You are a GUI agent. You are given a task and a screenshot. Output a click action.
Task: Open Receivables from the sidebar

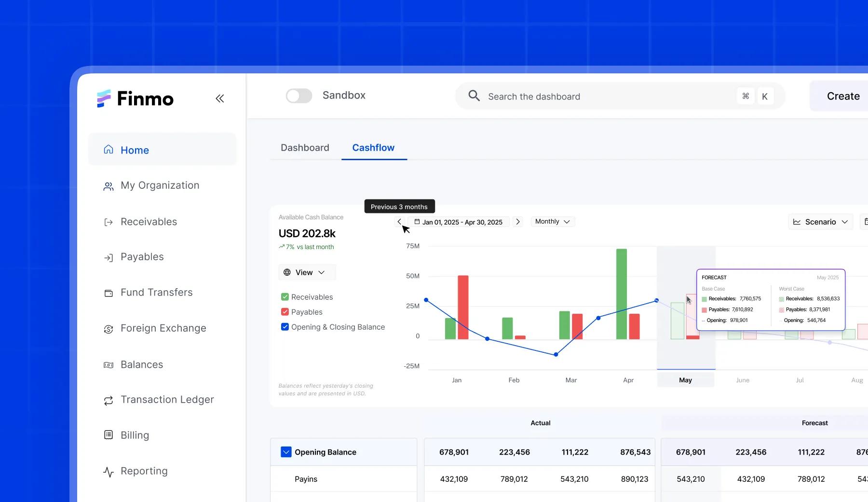(149, 222)
